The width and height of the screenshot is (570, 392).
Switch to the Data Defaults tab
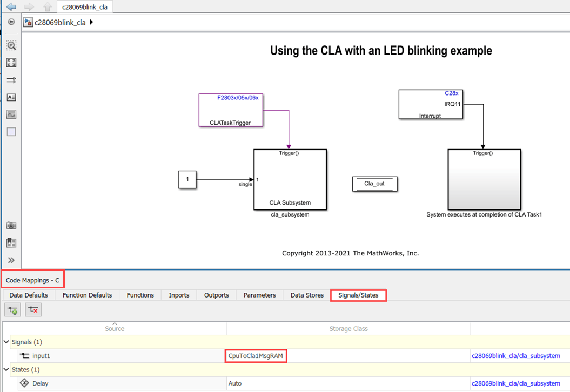29,295
